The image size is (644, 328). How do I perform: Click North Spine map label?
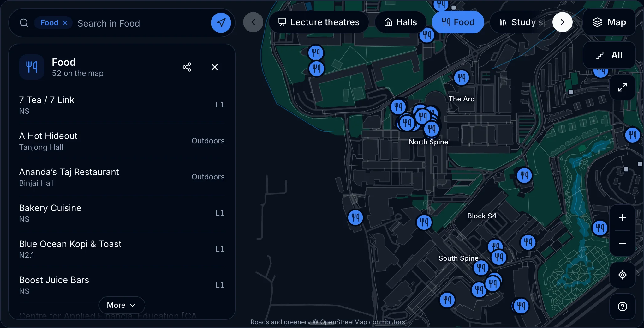tap(428, 142)
